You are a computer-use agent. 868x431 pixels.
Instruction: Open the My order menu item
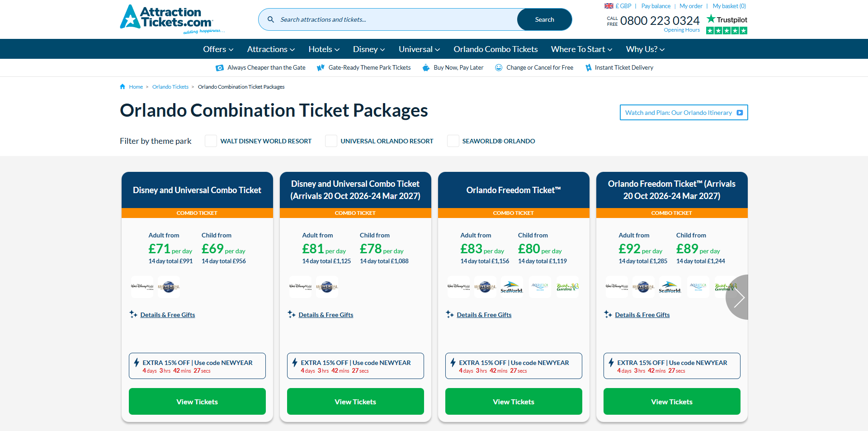pos(691,6)
